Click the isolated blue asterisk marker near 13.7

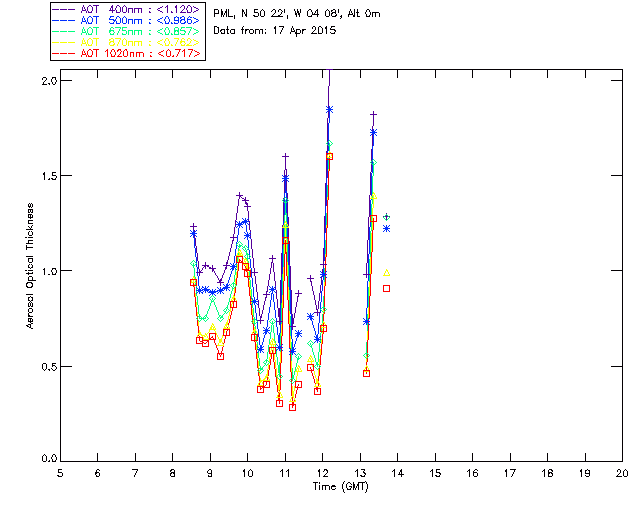click(387, 229)
